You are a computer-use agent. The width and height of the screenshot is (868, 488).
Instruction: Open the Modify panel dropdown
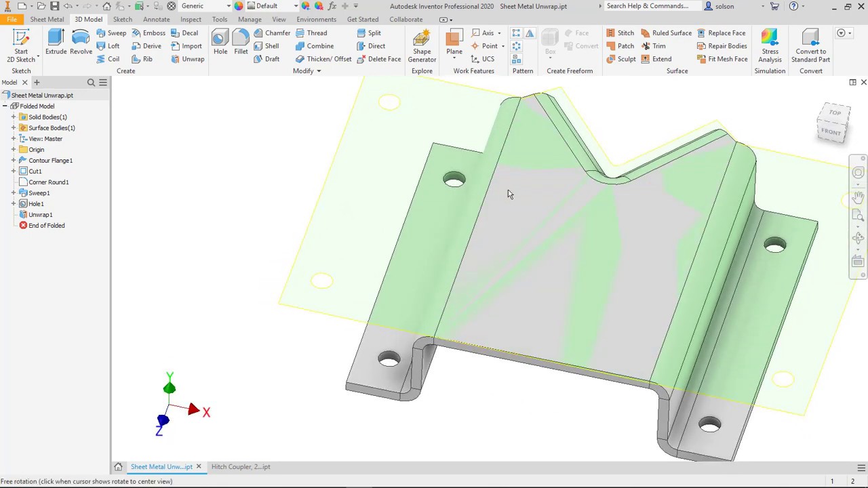tap(307, 71)
